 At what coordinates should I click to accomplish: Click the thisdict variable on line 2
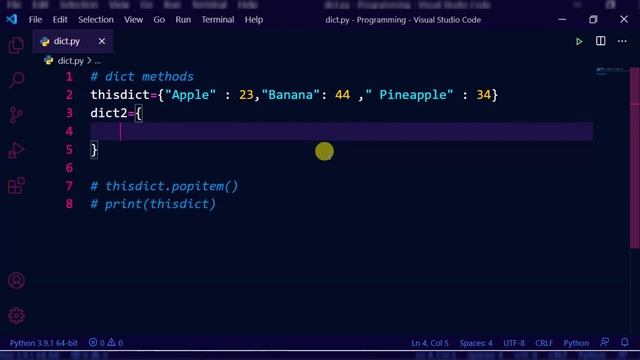(x=120, y=95)
